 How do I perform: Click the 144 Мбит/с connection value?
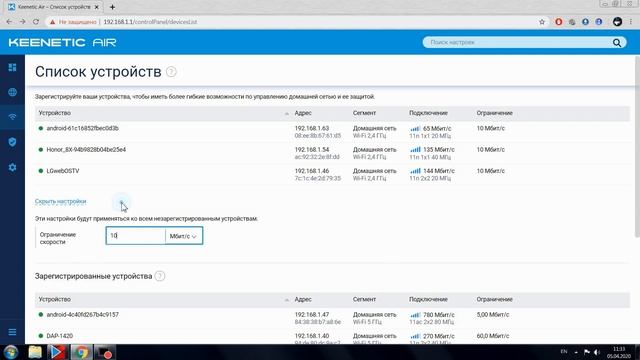(439, 171)
